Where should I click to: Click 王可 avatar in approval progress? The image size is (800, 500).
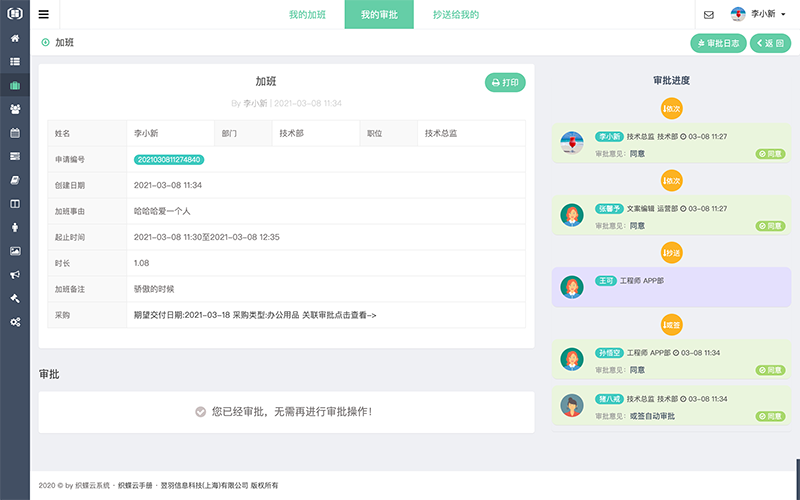pos(572,287)
